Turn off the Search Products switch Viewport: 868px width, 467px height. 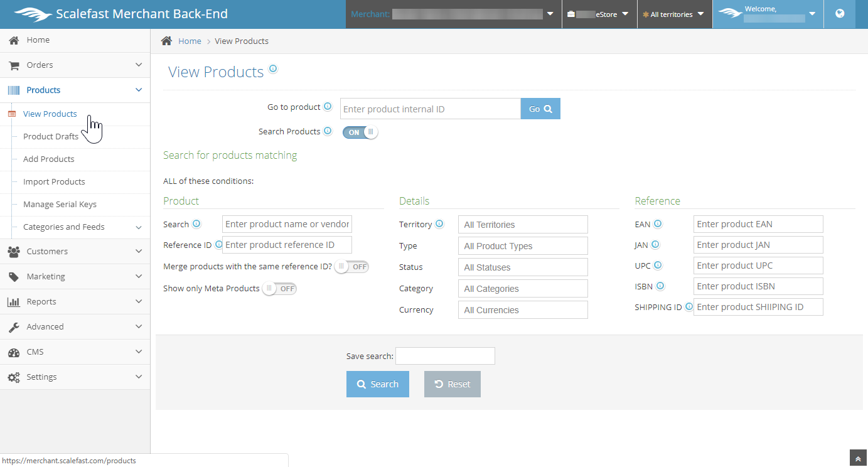360,132
